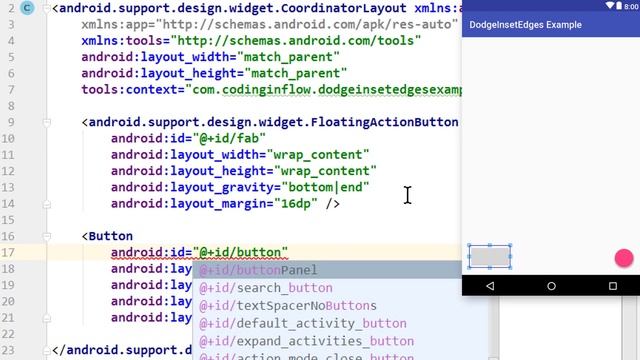Viewport: 640px width, 360px height.
Task: Collapse the FloatingActionButton fold on line 9
Action: (x=47, y=122)
